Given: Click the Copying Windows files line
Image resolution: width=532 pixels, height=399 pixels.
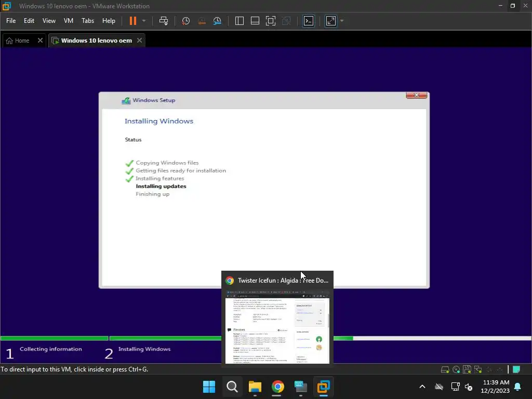Looking at the screenshot, I should 167,163.
